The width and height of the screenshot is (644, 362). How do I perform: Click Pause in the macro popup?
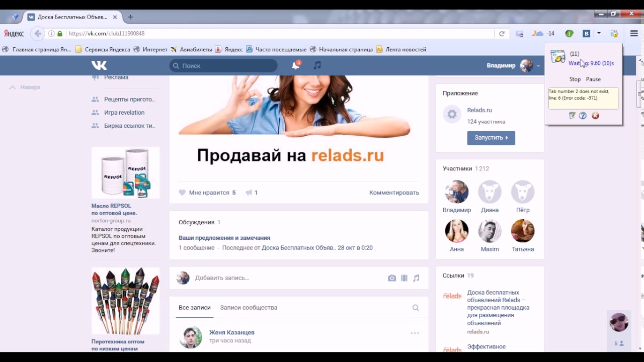593,79
